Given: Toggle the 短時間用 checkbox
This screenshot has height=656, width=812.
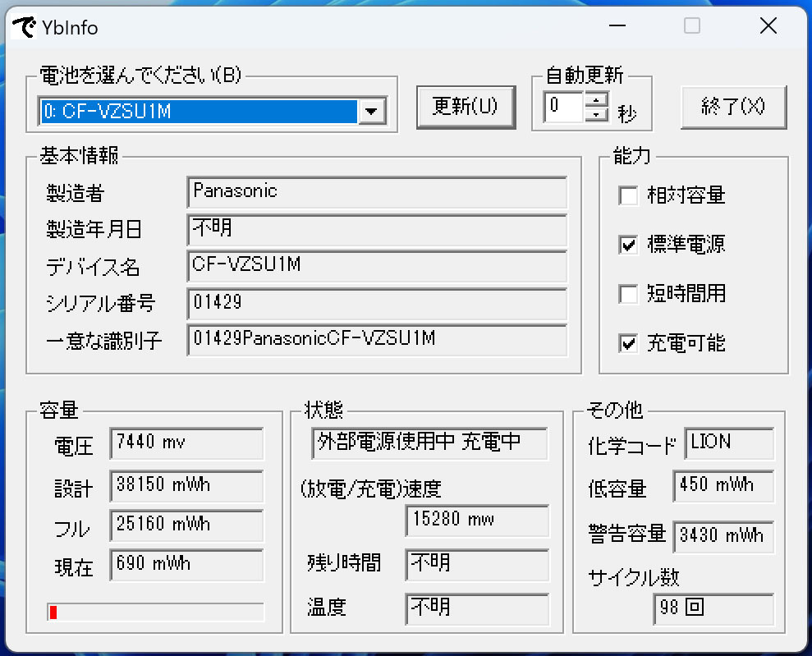Looking at the screenshot, I should [x=628, y=294].
